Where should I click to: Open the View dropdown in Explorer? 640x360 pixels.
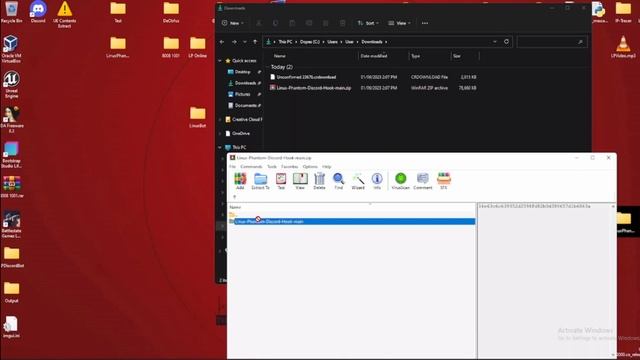(399, 23)
